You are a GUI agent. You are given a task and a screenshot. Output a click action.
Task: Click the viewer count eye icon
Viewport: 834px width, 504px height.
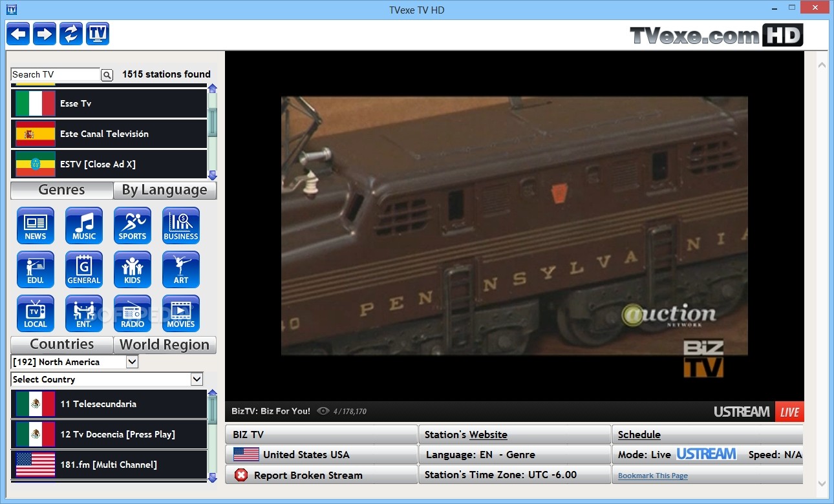coord(323,411)
